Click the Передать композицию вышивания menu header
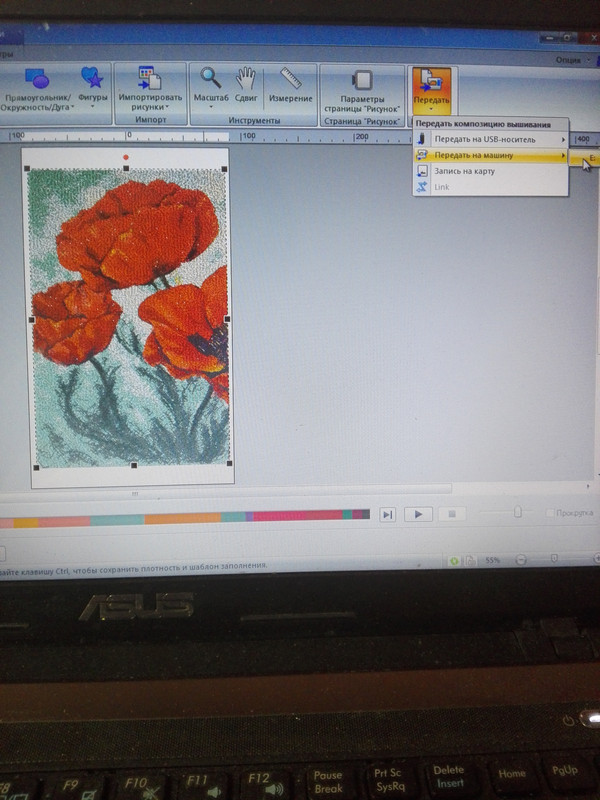Image resolution: width=600 pixels, height=800 pixels. tap(483, 124)
